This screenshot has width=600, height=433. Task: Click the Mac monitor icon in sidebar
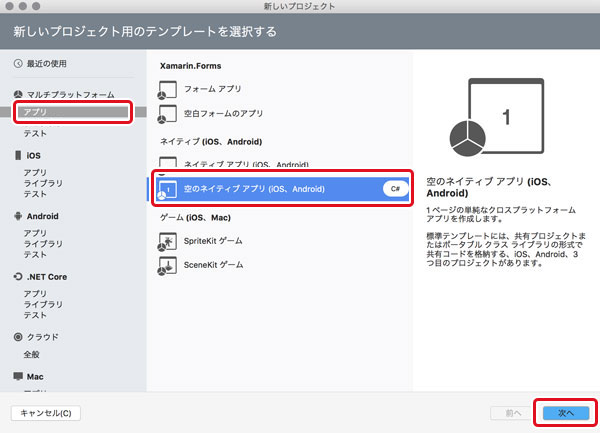coord(18,376)
